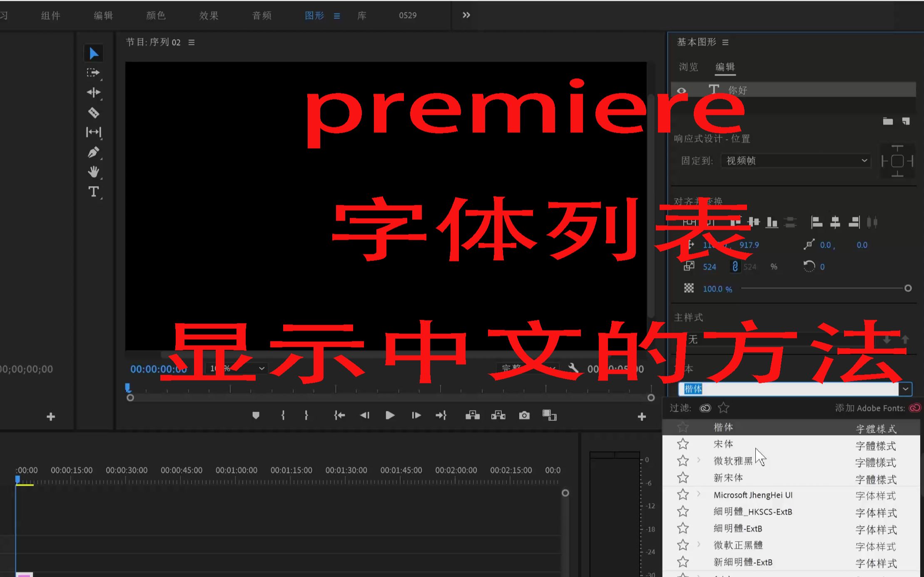Switch to the 组件 workspace
Screen dimensions: 924x577
click(51, 15)
